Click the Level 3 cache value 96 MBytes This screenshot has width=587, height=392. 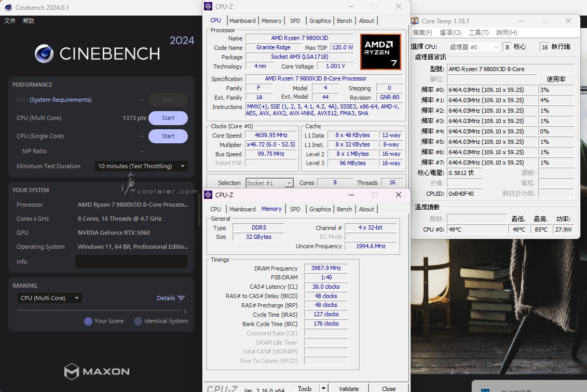(352, 163)
